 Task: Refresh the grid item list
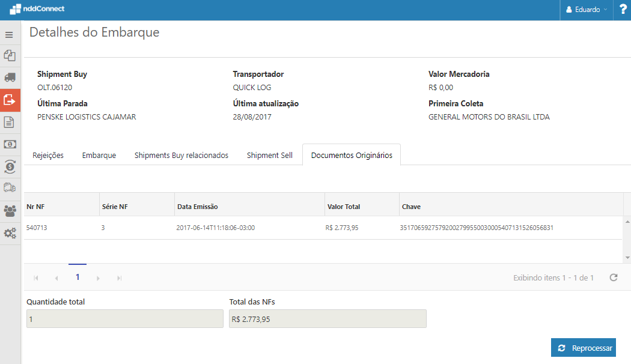point(614,278)
